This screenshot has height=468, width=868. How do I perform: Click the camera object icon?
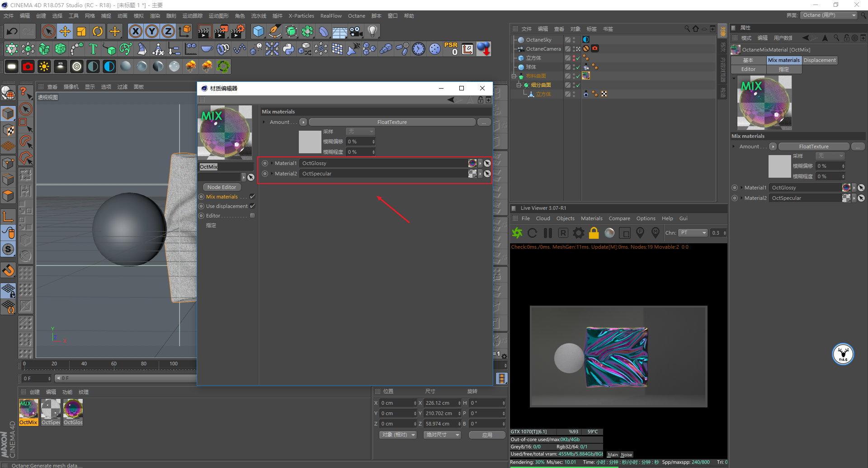tap(356, 31)
